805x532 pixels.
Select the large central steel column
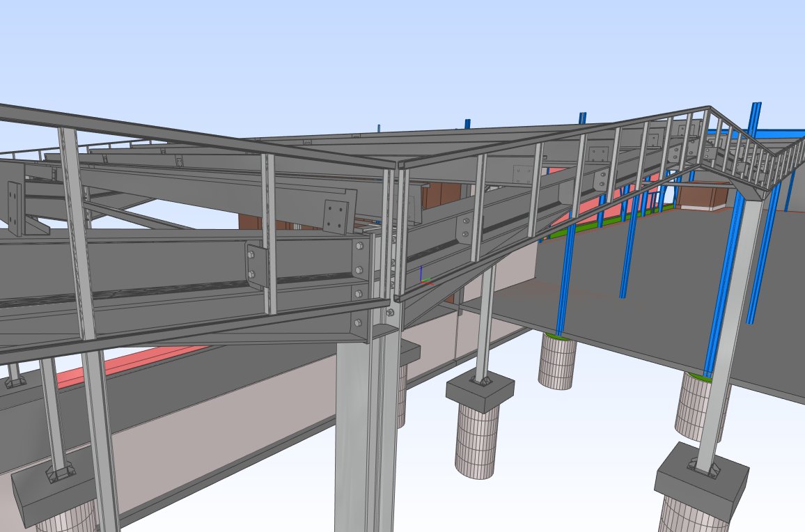coord(362,432)
